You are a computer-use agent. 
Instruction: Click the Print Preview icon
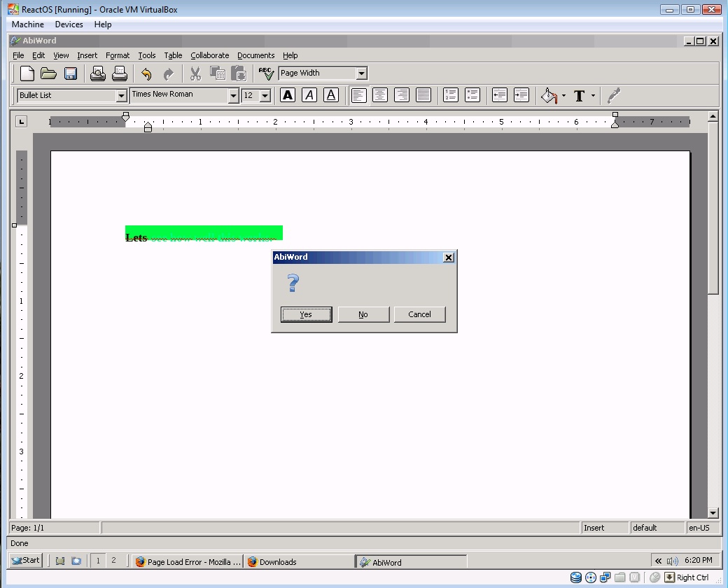click(x=97, y=73)
